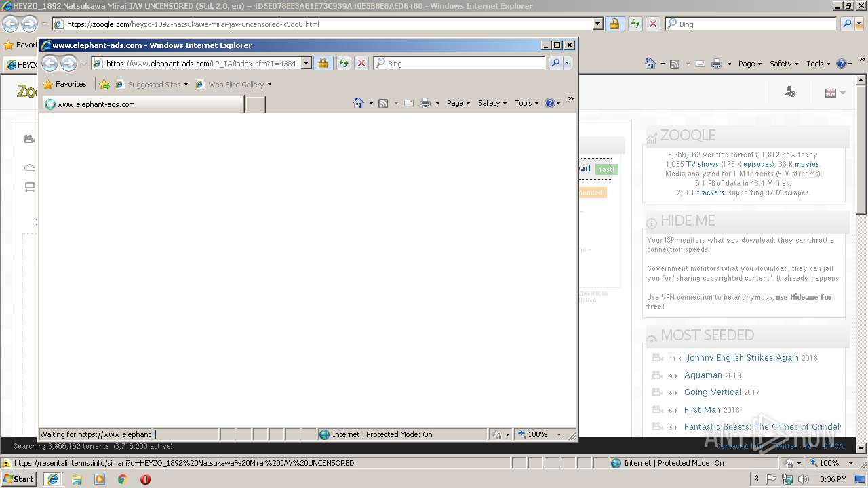Viewport: 868px width, 488px height.
Task: Open Page menu in popup window
Action: click(x=458, y=103)
